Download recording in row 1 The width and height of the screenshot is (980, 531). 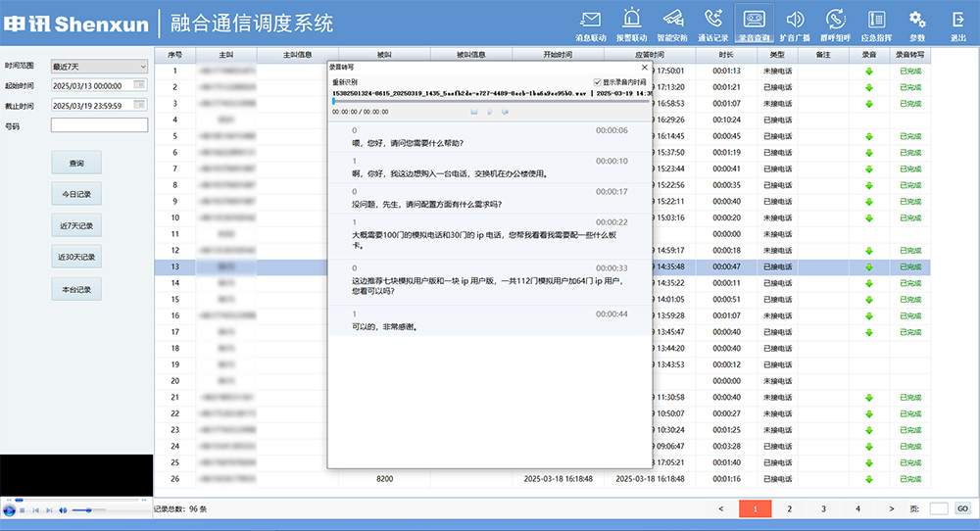[x=868, y=72]
